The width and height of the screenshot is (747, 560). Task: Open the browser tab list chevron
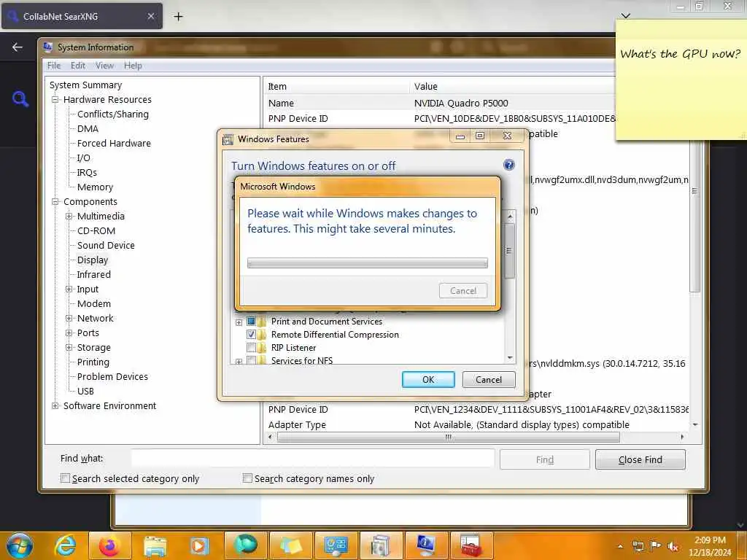[x=625, y=16]
